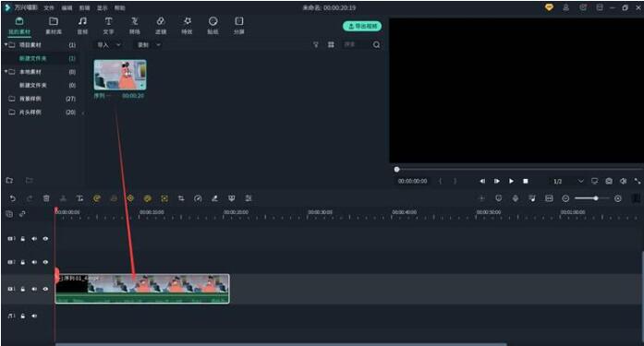644x346 pixels.
Task: Click the Undo arrow in timeline toolbar
Action: (x=13, y=198)
